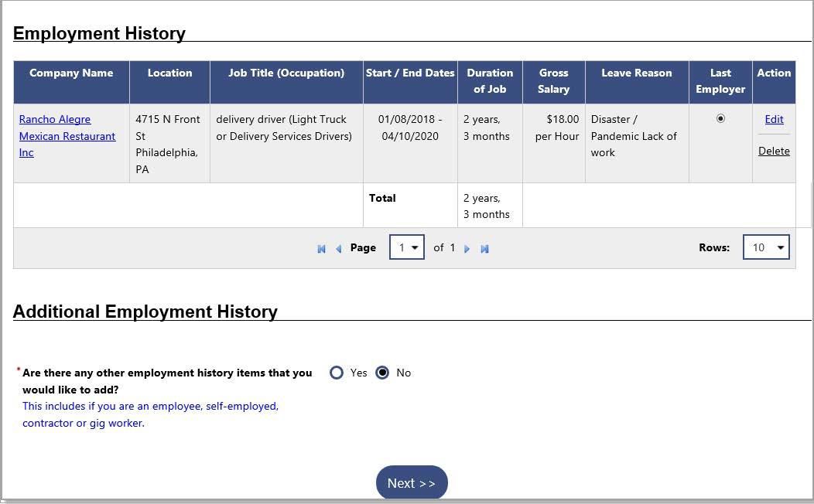Click the Leave Reason column header
This screenshot has width=814, height=504.
[637, 73]
